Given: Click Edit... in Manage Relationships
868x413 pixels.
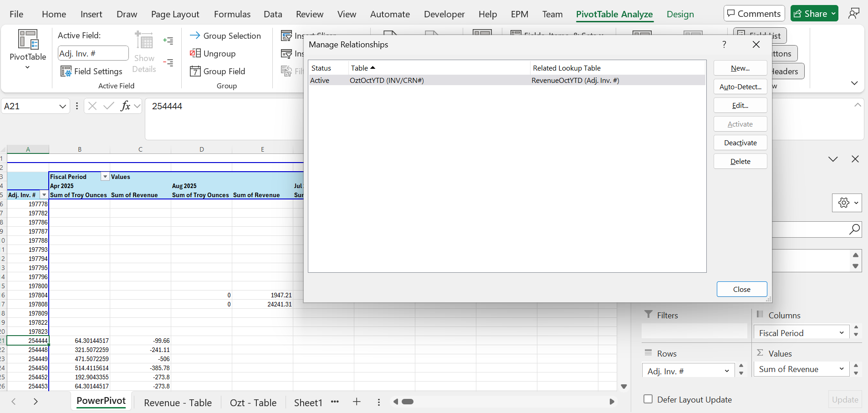Looking at the screenshot, I should point(740,105).
